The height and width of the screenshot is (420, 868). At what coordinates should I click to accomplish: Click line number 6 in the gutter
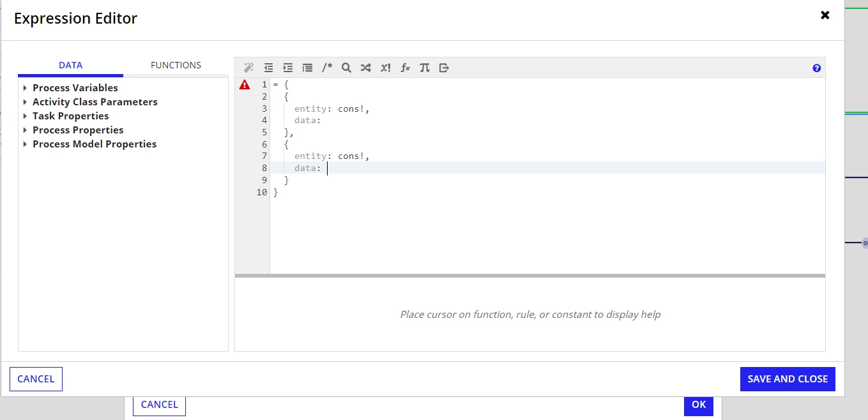[264, 144]
